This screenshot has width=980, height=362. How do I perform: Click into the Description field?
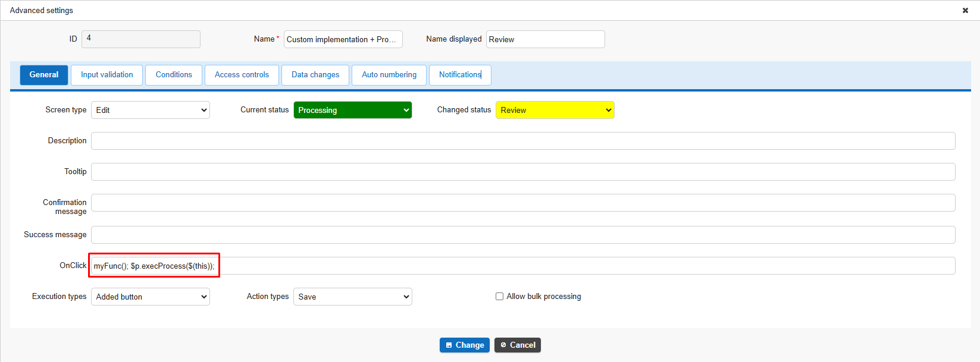coord(523,141)
